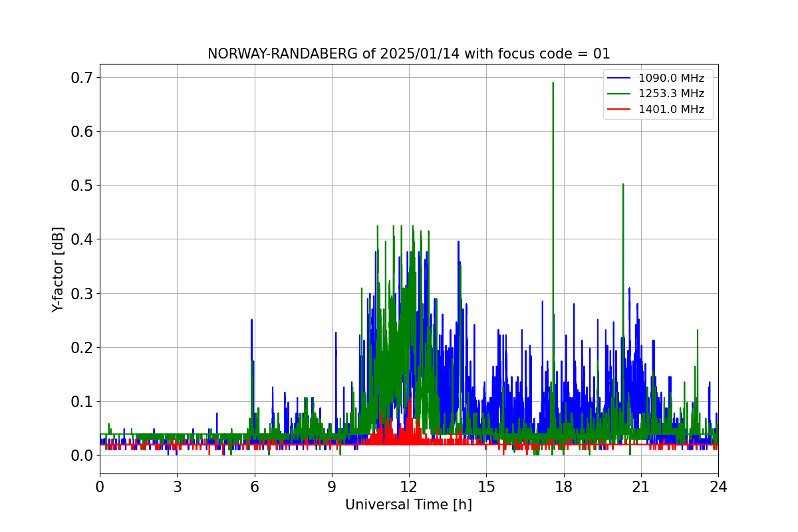Click x-axis tick label 24
This screenshot has height=532, width=798.
pyautogui.click(x=718, y=487)
